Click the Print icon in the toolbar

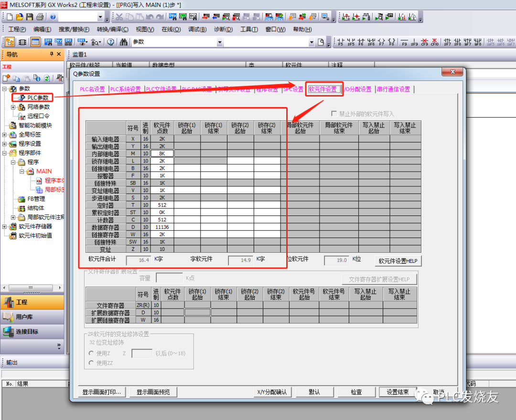tap(40, 17)
